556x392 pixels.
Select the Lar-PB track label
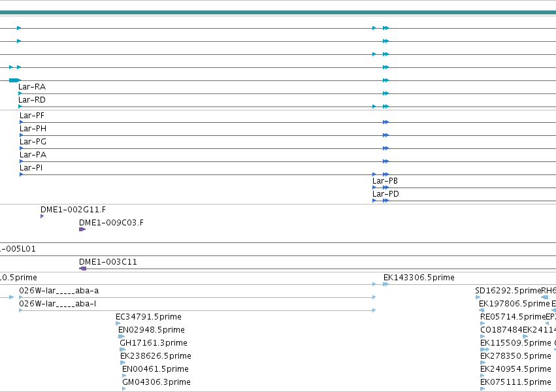tap(385, 181)
